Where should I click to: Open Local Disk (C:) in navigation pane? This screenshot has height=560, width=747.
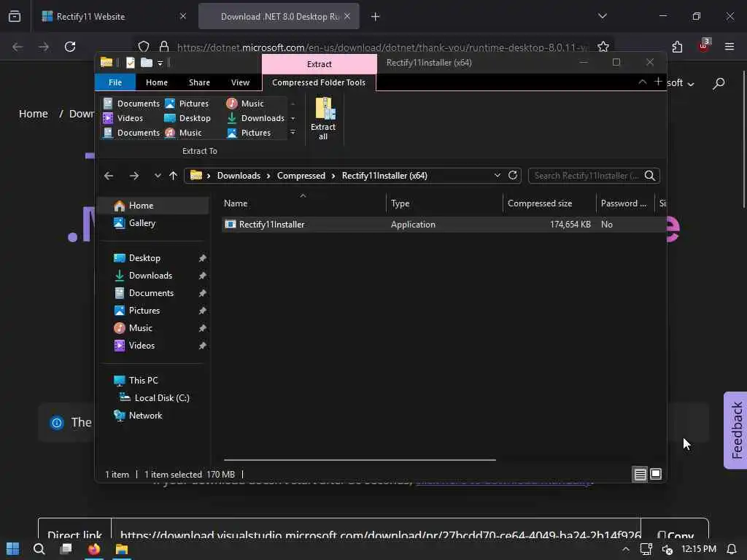coord(153,397)
